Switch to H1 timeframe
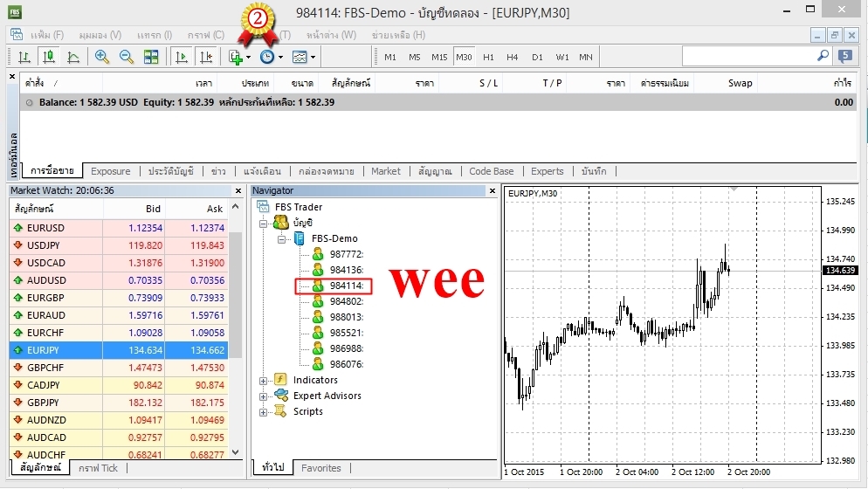This screenshot has height=489, width=868. coord(488,57)
